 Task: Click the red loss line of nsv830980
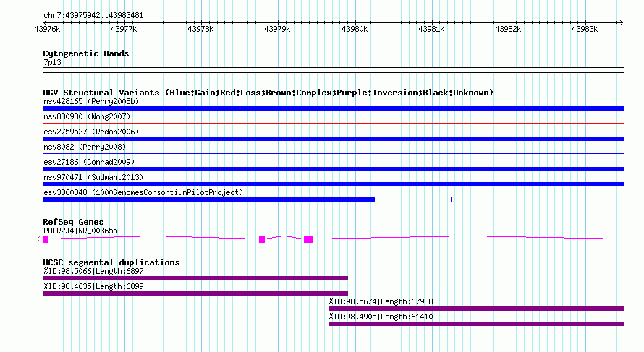[x=333, y=123]
